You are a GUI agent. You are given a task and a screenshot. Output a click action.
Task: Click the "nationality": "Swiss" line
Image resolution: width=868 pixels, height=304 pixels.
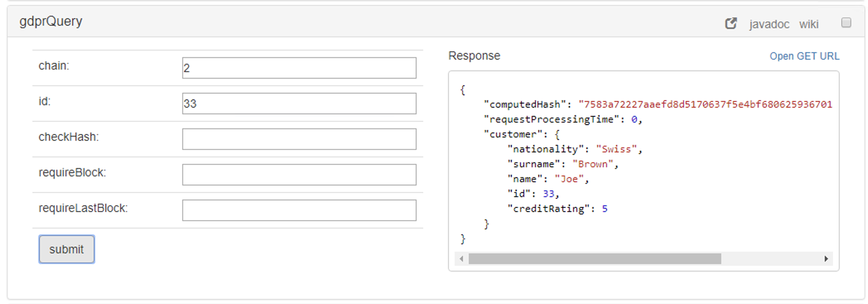click(575, 149)
